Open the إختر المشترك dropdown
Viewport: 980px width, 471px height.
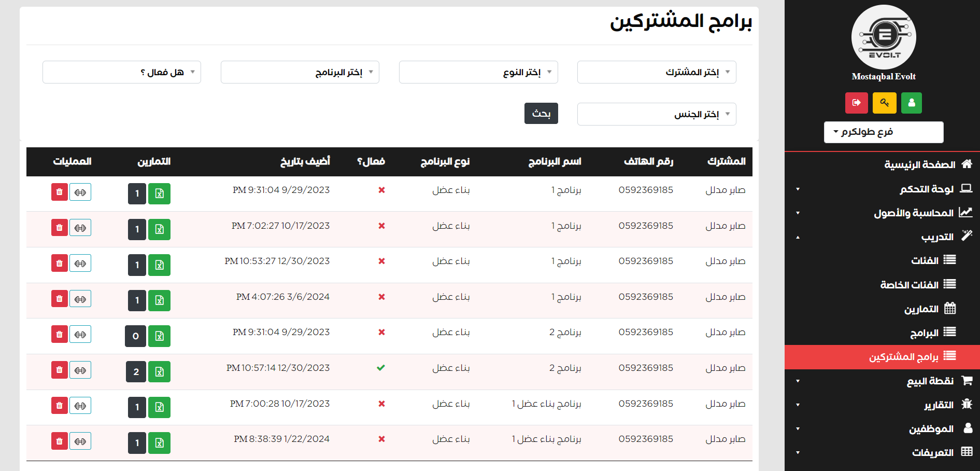656,72
